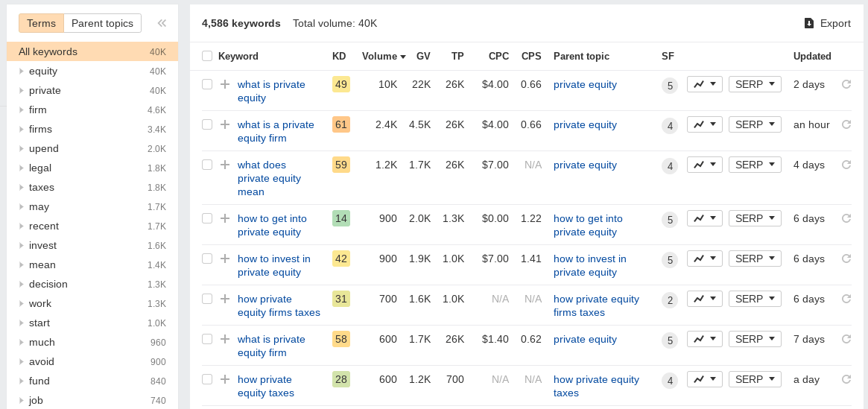This screenshot has height=409, width=868.
Task: Open parent topic 'how to get into private equity'
Action: pos(588,225)
